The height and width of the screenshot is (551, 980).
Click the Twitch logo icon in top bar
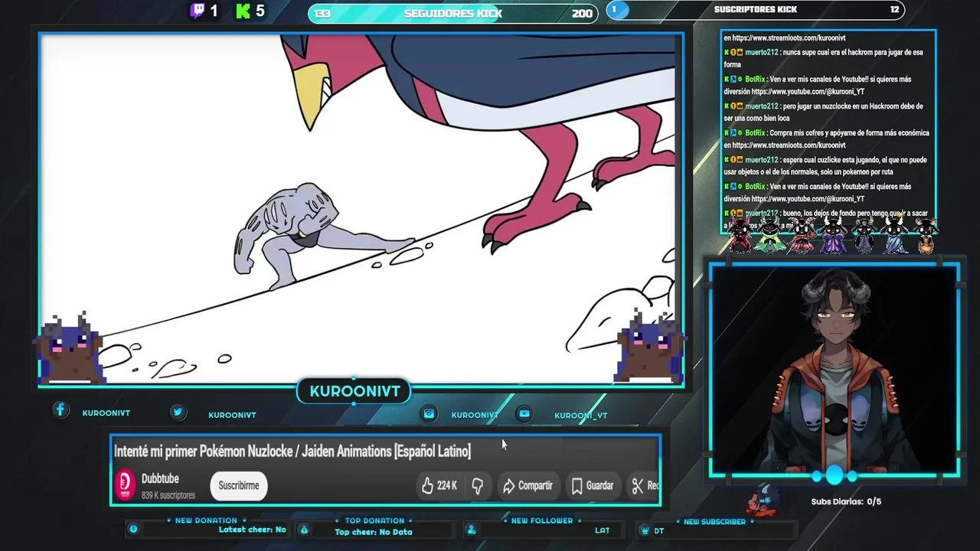[x=198, y=11]
